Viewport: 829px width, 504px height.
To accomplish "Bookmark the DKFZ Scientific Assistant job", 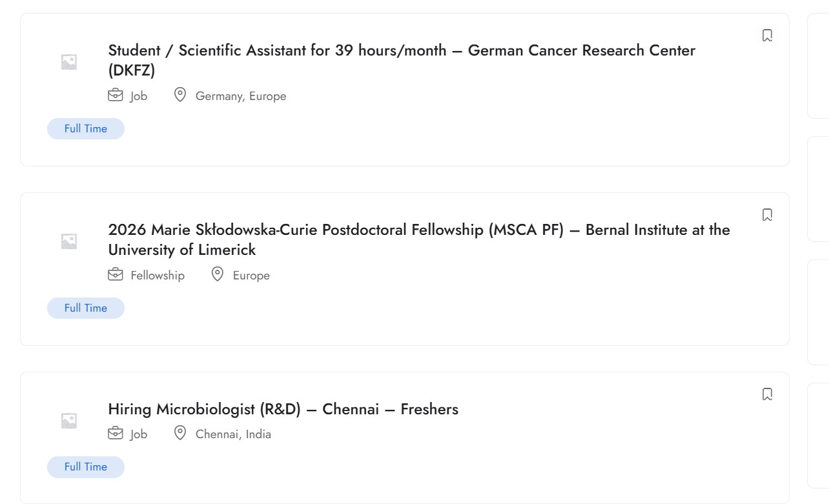I will click(x=767, y=35).
